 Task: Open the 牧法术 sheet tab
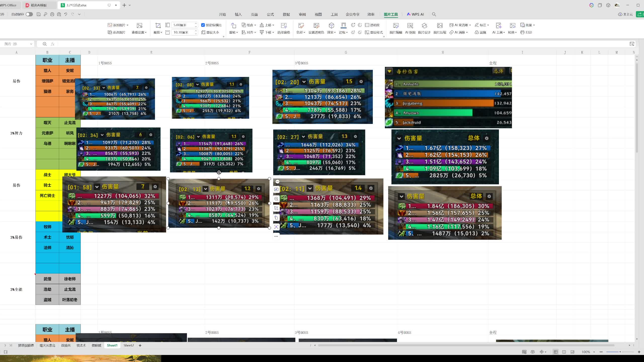click(x=81, y=345)
